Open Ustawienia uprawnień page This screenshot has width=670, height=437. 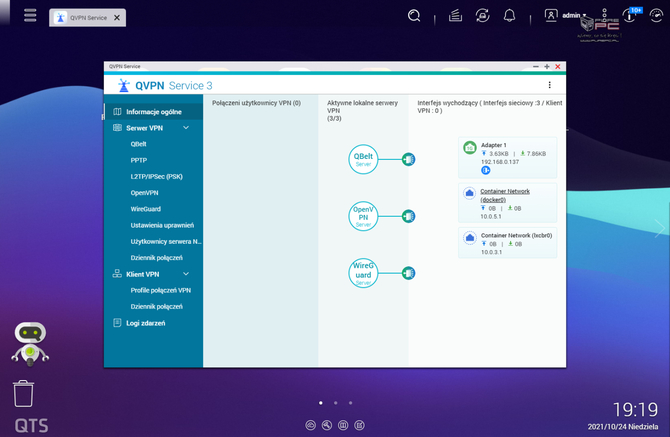pos(162,225)
